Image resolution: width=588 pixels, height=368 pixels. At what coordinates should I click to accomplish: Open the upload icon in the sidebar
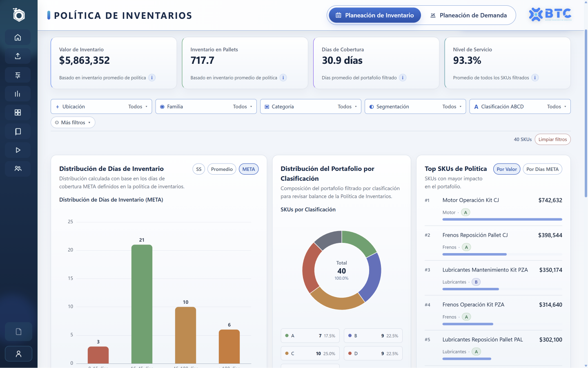18,56
